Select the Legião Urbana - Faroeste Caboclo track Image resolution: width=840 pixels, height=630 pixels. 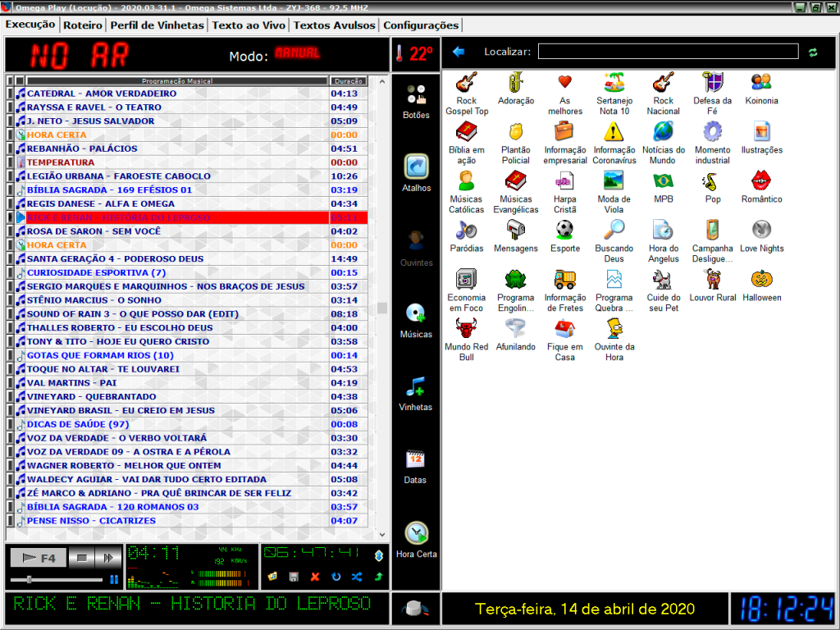[x=119, y=176]
